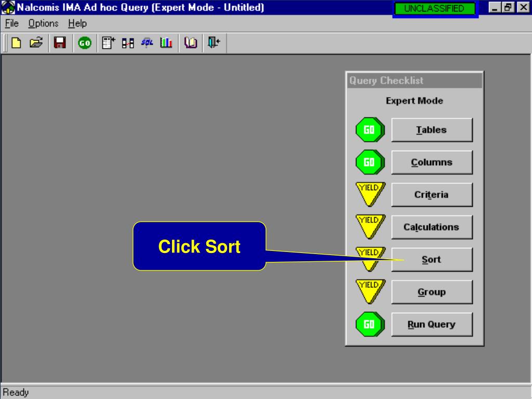The height and width of the screenshot is (399, 532).
Task: Open the bar chart toolbar icon
Action: [166, 43]
